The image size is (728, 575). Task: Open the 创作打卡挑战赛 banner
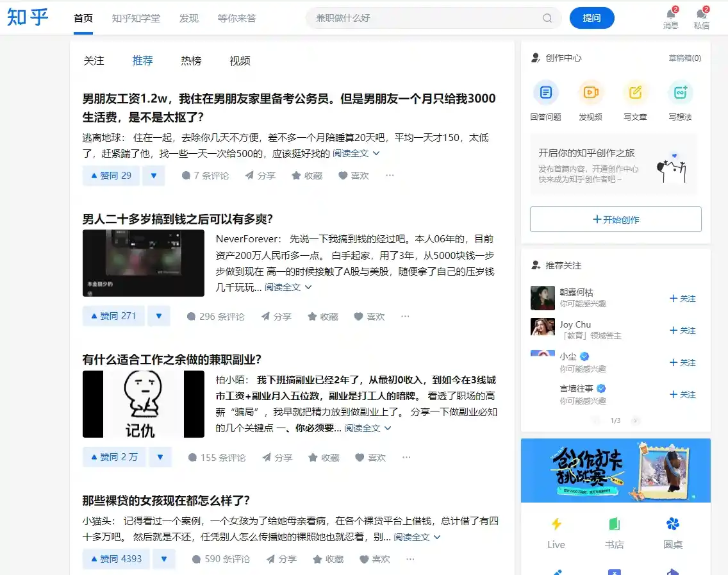click(x=615, y=471)
